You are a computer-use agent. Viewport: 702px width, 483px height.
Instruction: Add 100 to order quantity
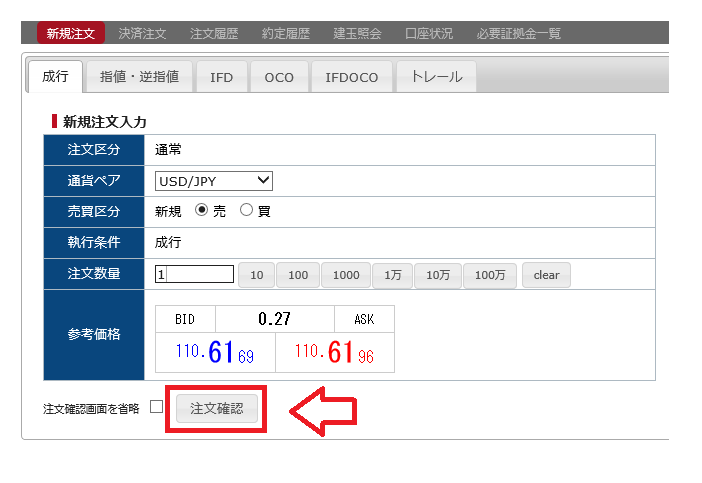point(298,275)
